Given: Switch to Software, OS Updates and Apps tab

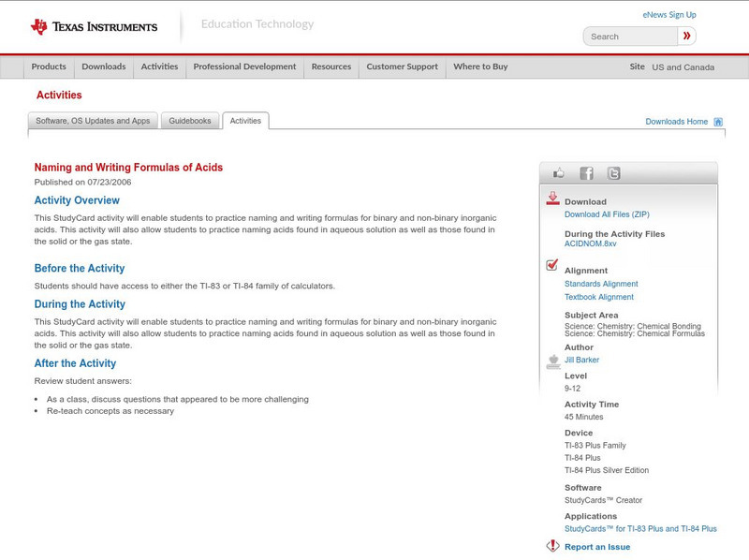Looking at the screenshot, I should point(93,121).
